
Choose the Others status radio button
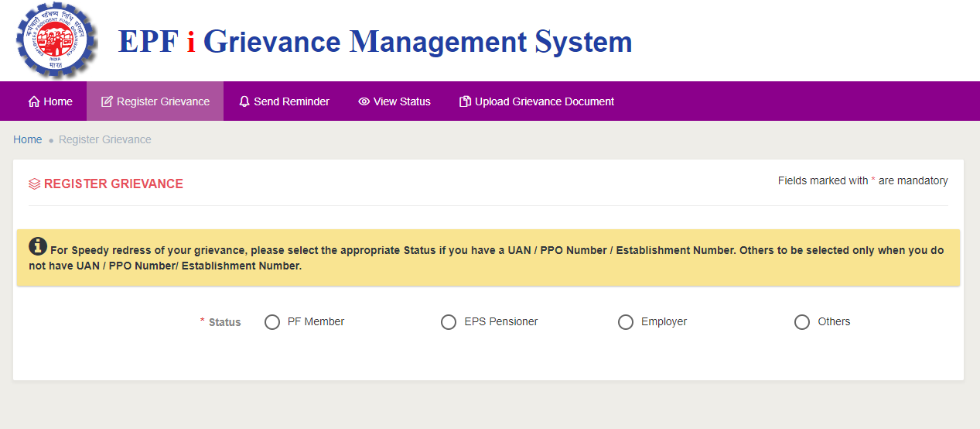pos(802,322)
